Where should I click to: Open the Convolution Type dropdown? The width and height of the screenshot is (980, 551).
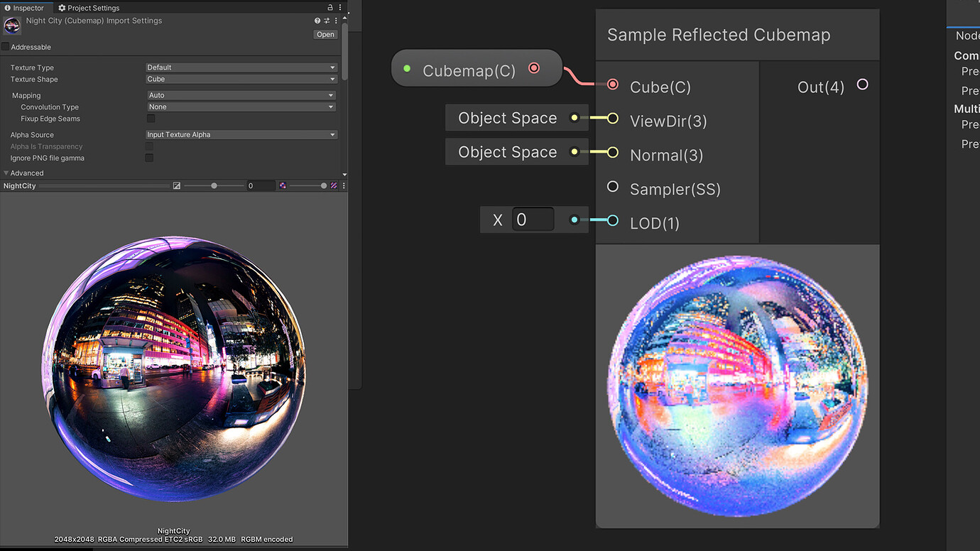(241, 107)
